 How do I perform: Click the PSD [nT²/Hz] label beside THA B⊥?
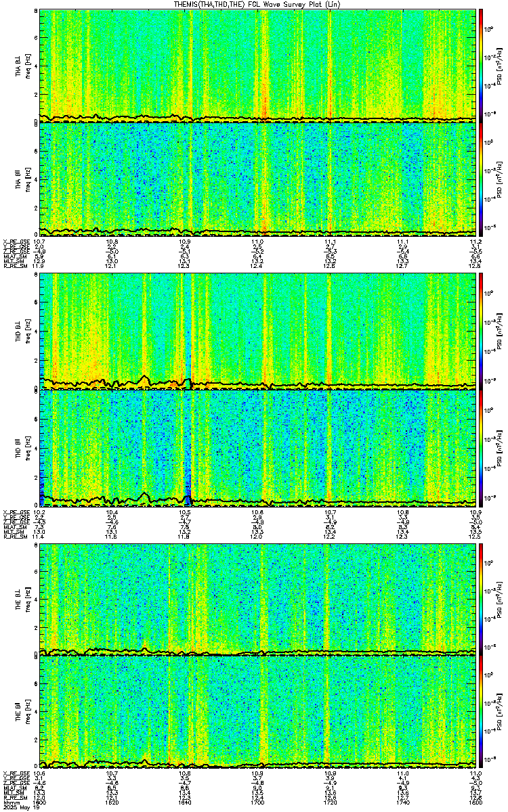coord(500,66)
